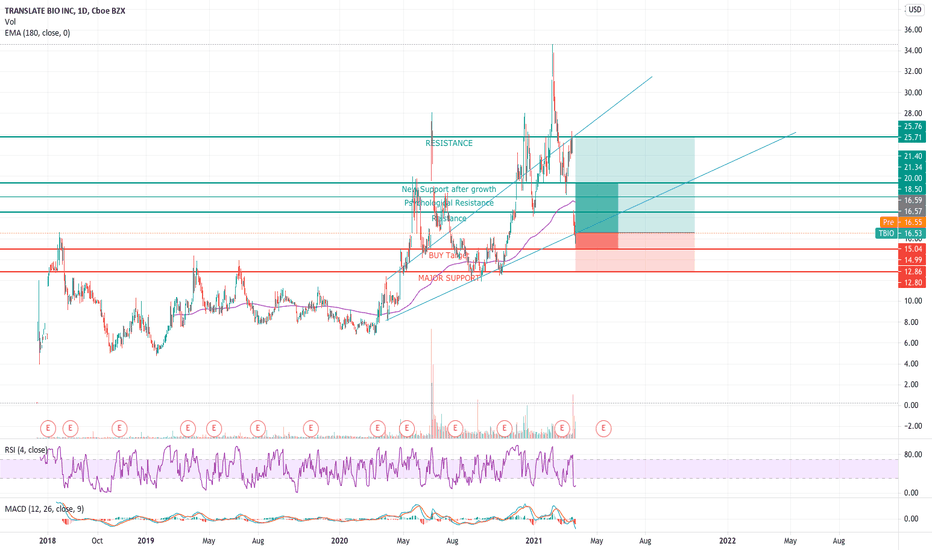The width and height of the screenshot is (932, 550).
Task: Click the 10.00 price axis tick
Action: (913, 301)
